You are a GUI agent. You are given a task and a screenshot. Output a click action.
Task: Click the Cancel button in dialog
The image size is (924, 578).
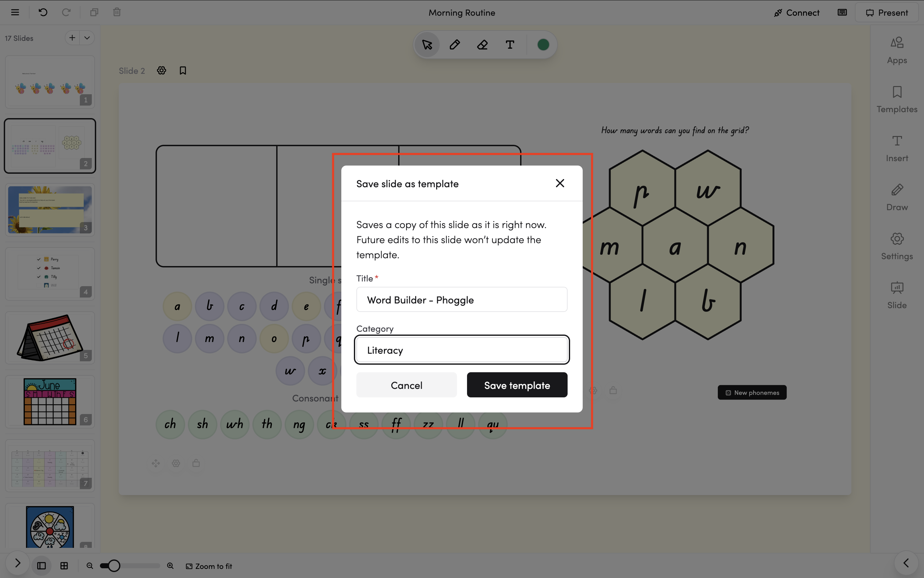click(406, 385)
